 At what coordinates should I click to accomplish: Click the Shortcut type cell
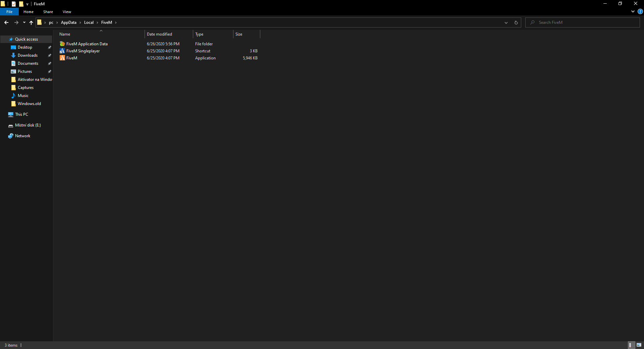tap(203, 51)
